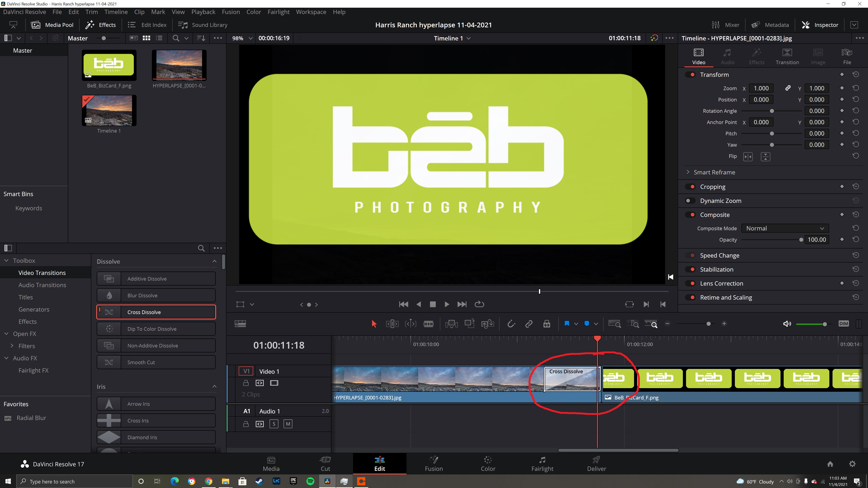Collapse the Toolbox tree
This screenshot has height=488, width=868.
click(6, 261)
